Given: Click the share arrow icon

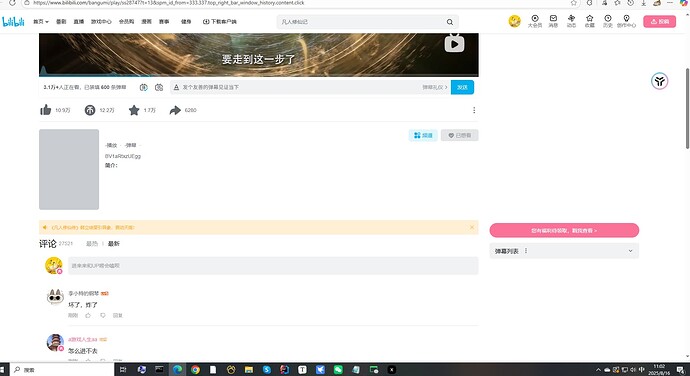Looking at the screenshot, I should pos(175,110).
